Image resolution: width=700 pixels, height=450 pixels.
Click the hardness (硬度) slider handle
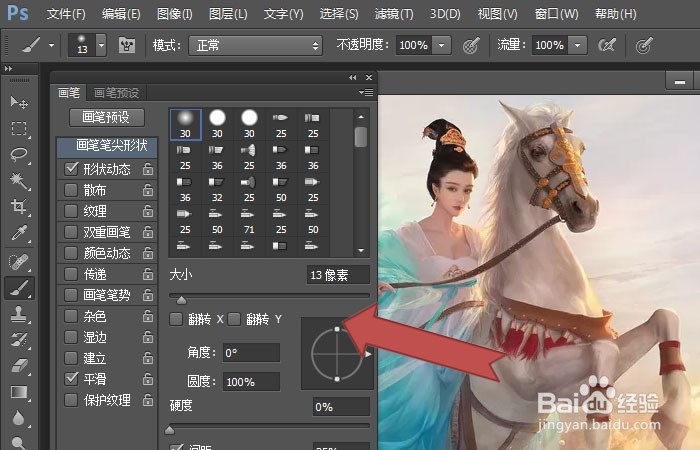pos(170,430)
